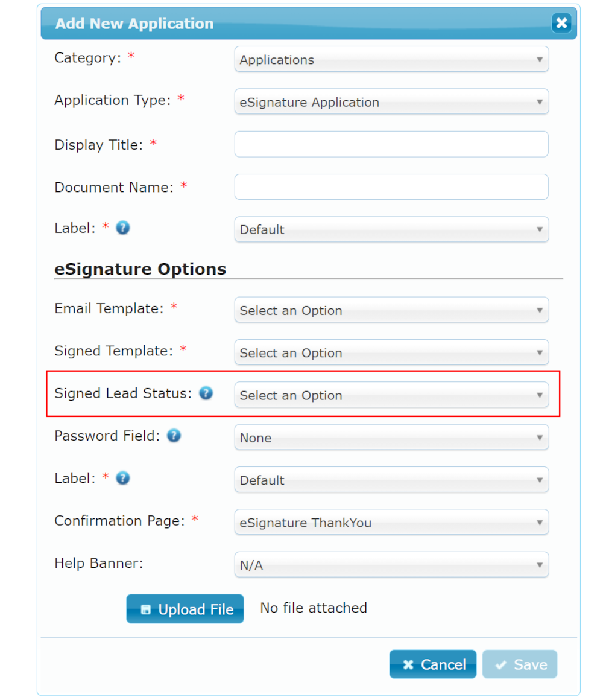
Task: Click help icon beside Signed Lead Status
Action: point(206,393)
